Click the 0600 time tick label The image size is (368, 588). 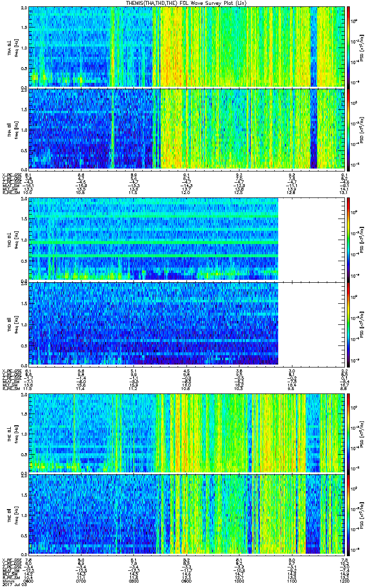28,580
